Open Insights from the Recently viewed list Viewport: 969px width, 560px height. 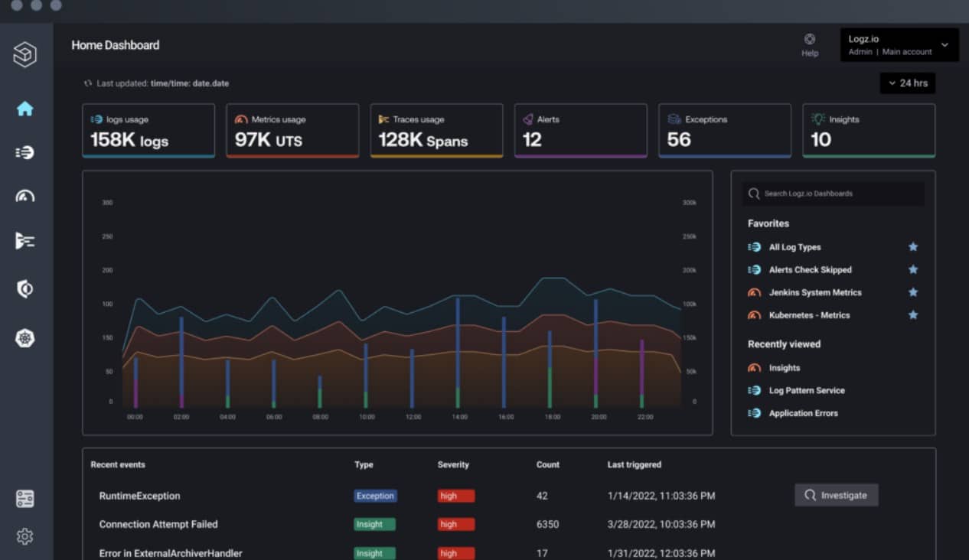click(x=784, y=367)
